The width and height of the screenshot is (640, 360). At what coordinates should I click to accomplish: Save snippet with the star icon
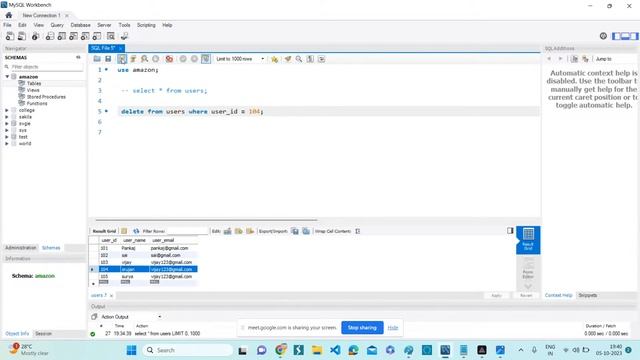274,59
